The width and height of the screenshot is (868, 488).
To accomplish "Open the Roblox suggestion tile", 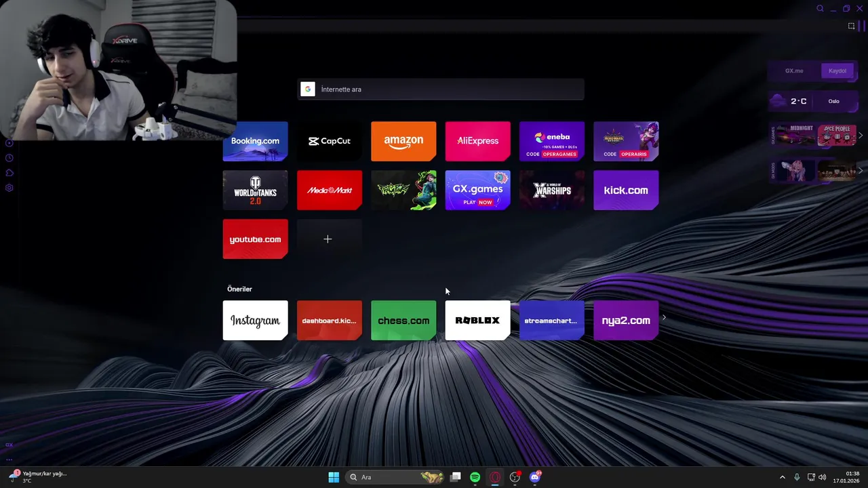I will [477, 321].
